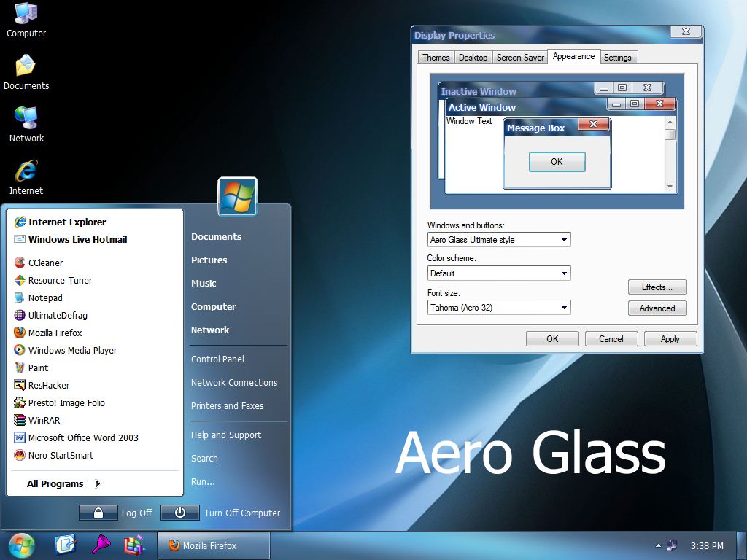Switch to the Screen Saver tab

pos(520,58)
